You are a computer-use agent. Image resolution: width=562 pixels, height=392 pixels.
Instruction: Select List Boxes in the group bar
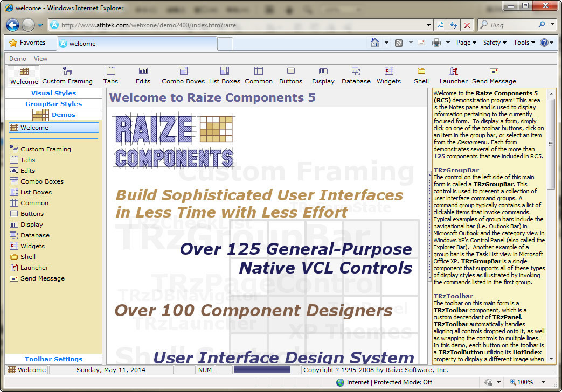(x=36, y=192)
